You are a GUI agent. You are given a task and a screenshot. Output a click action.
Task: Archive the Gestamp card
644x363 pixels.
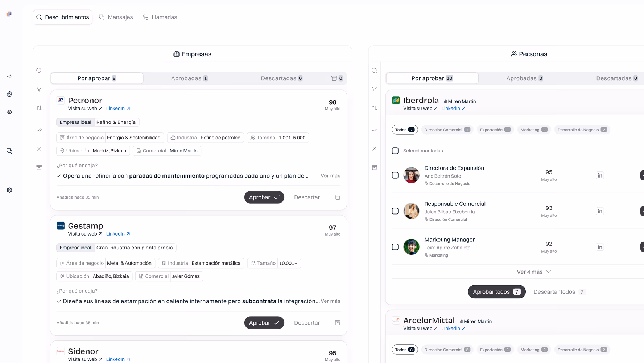(x=338, y=323)
